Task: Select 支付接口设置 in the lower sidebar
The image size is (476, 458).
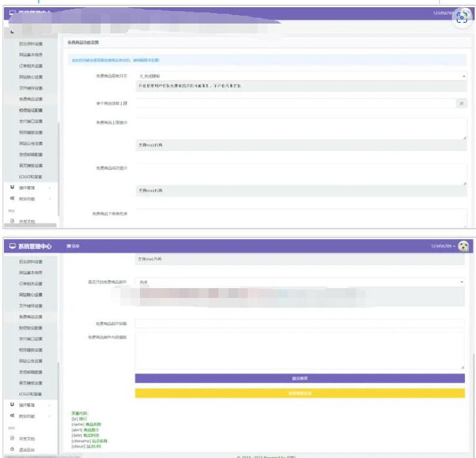Action: 31,338
